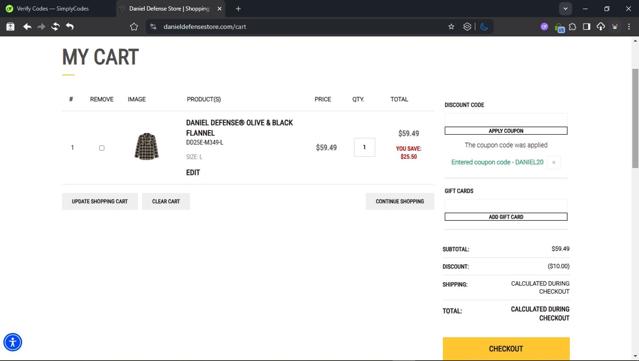639x361 pixels.
Task: Click the quantity field for the flannel
Action: [x=364, y=147]
